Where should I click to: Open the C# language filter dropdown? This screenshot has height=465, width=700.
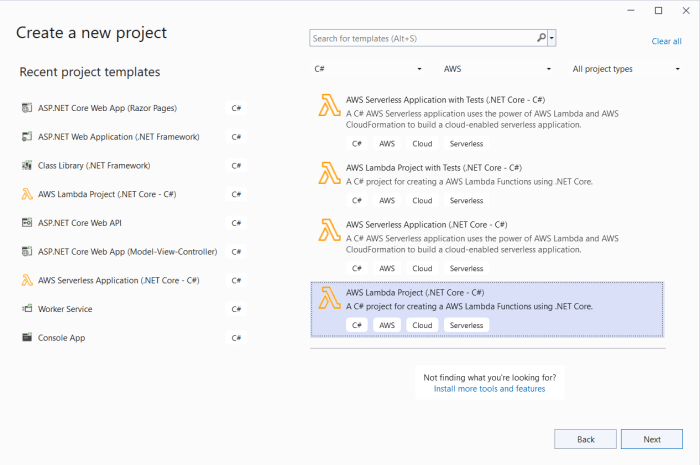368,69
